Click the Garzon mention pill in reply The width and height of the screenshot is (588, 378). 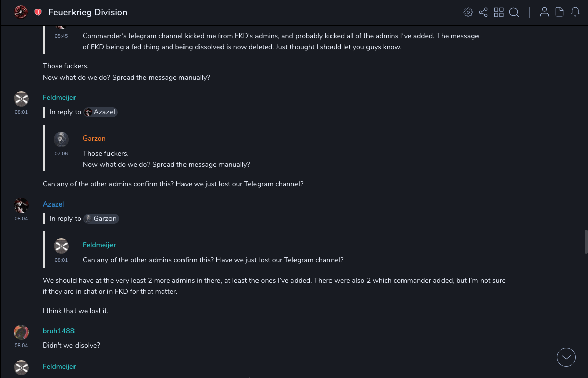tap(101, 219)
